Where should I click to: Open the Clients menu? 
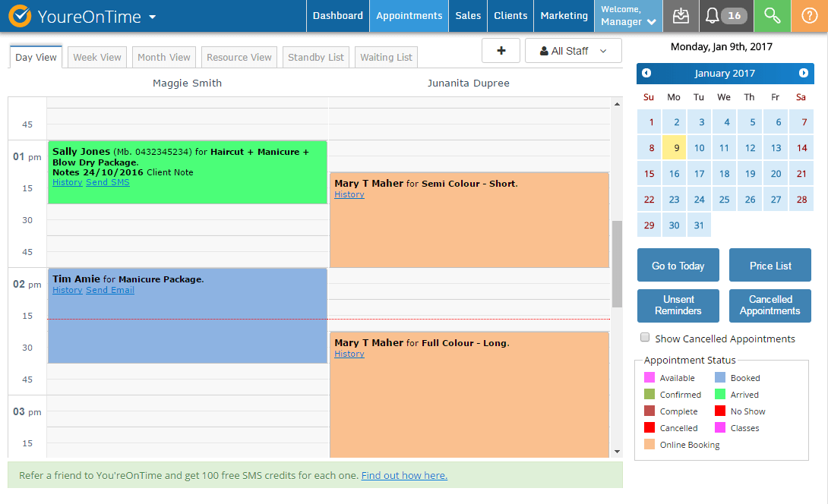[510, 16]
